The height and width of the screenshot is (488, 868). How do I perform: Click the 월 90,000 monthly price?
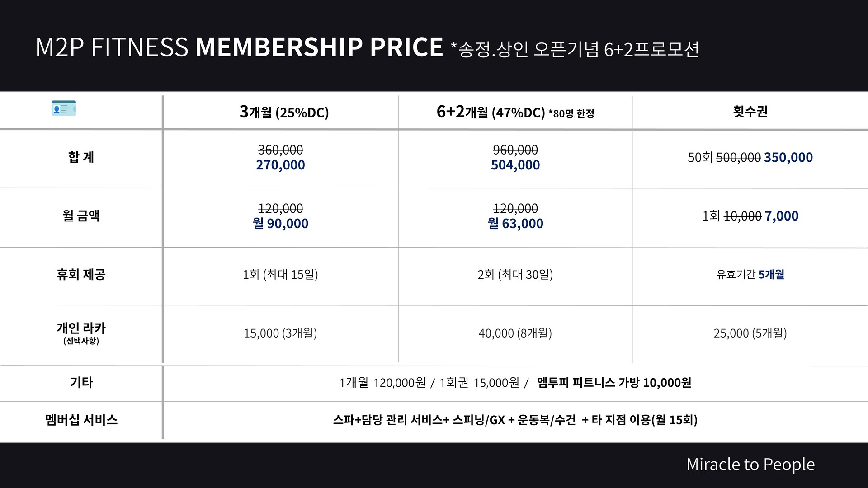(x=280, y=223)
